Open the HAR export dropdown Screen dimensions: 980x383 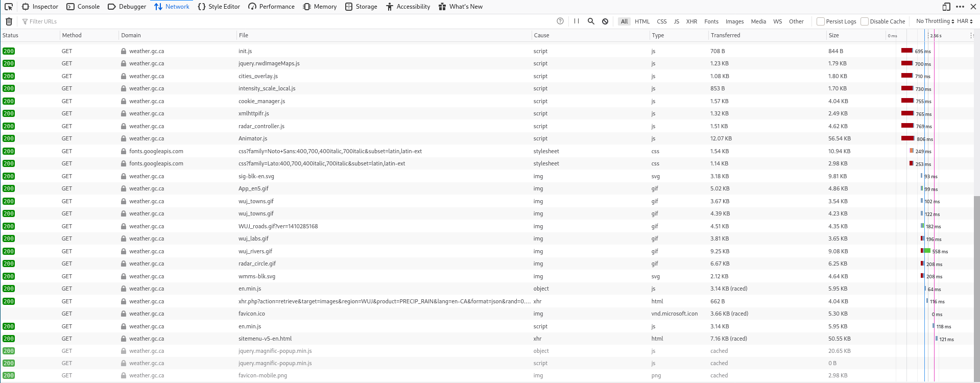click(965, 21)
